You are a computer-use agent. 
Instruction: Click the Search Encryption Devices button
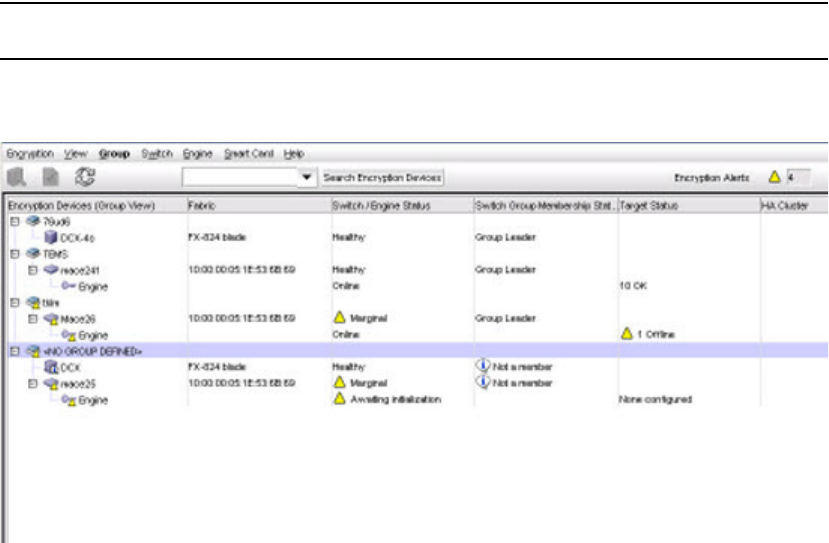[383, 177]
